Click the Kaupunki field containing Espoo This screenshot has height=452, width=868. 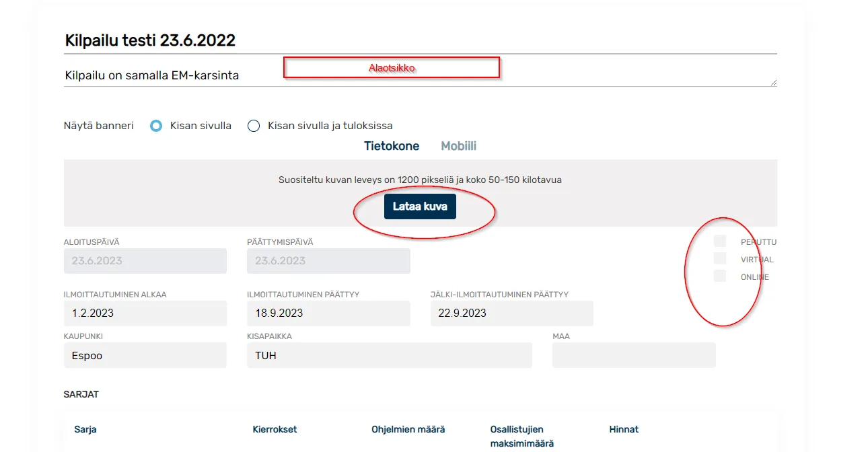pos(145,355)
